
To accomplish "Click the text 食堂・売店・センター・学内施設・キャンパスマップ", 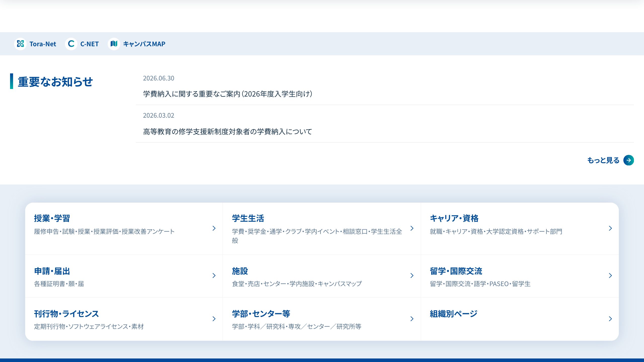I will 297,284.
